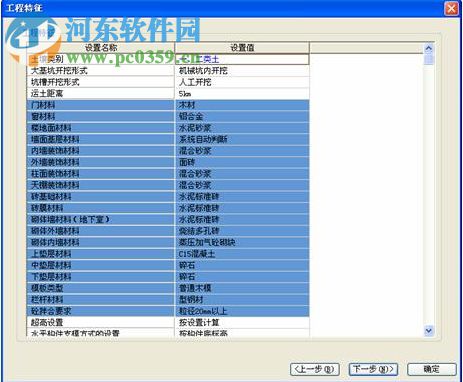
Task: Click 碎石 value in 中垫层材料 row
Action: click(242, 265)
